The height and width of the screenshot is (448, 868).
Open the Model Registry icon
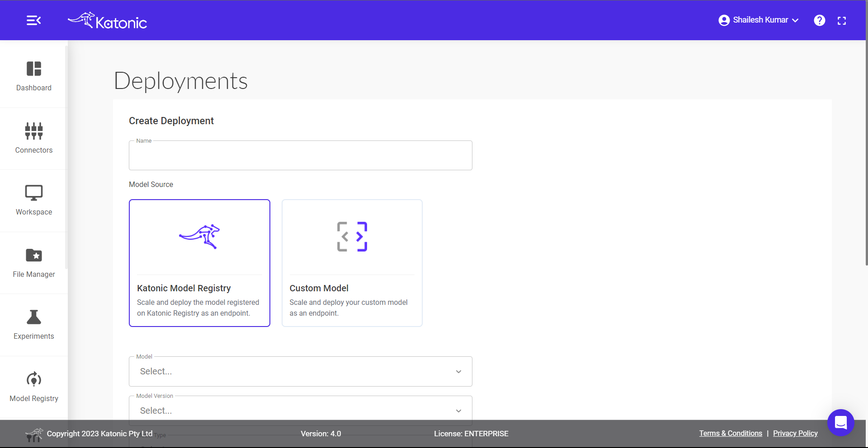34,379
